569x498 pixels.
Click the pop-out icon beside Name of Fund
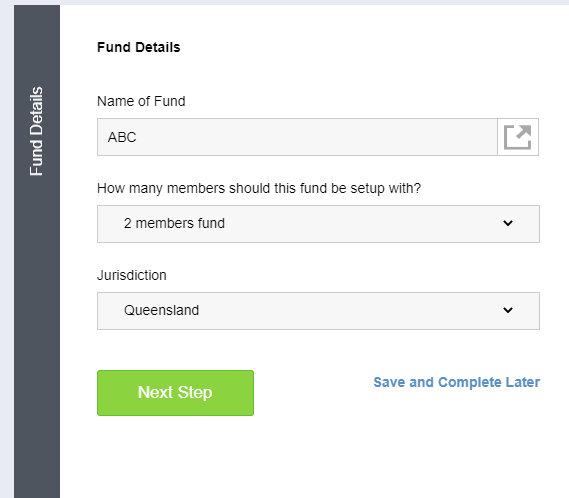click(x=518, y=137)
